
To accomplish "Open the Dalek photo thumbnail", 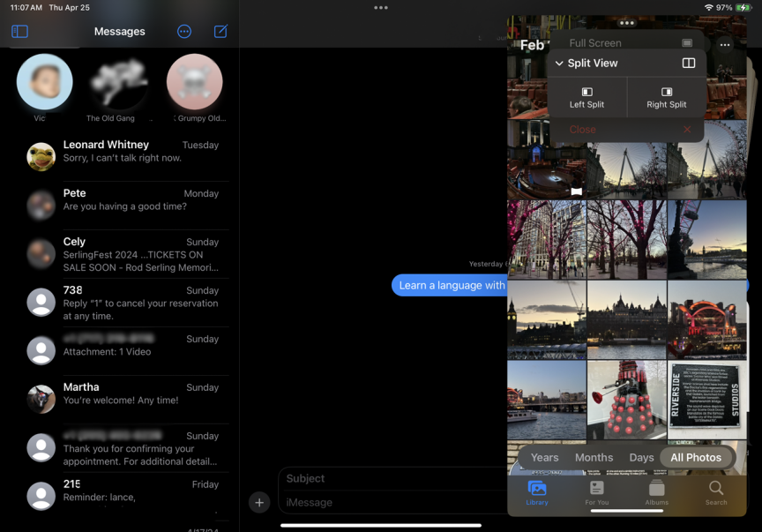I will pyautogui.click(x=627, y=399).
